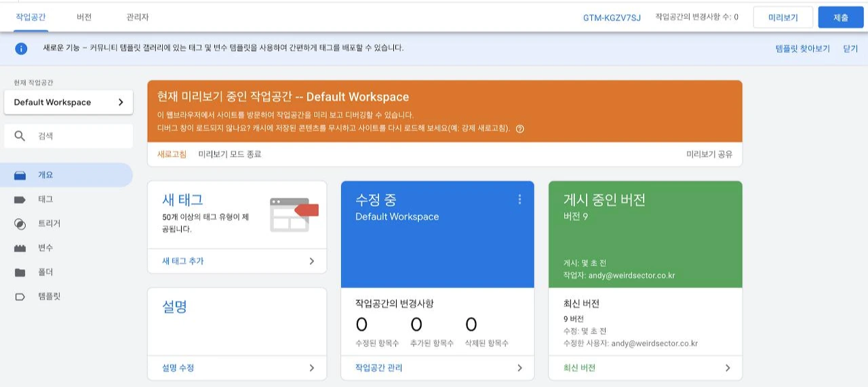The height and width of the screenshot is (387, 868).
Task: Click the 변수 variable icon in the sidebar
Action: point(20,248)
